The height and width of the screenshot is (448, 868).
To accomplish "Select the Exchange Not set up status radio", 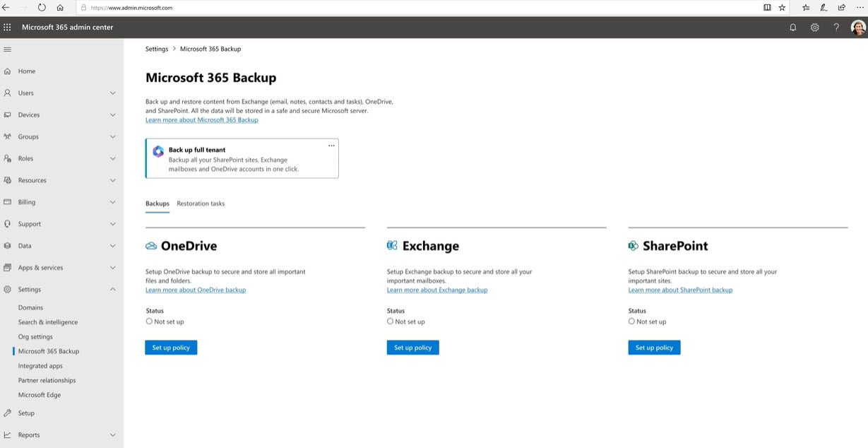I will click(x=390, y=322).
